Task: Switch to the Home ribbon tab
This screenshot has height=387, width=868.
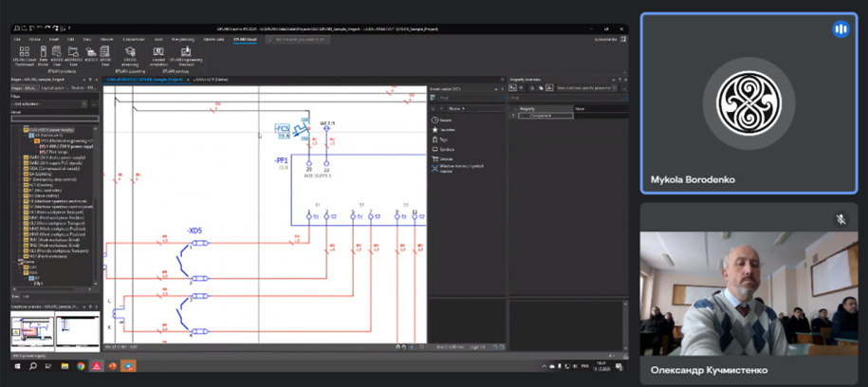Action: coord(34,39)
